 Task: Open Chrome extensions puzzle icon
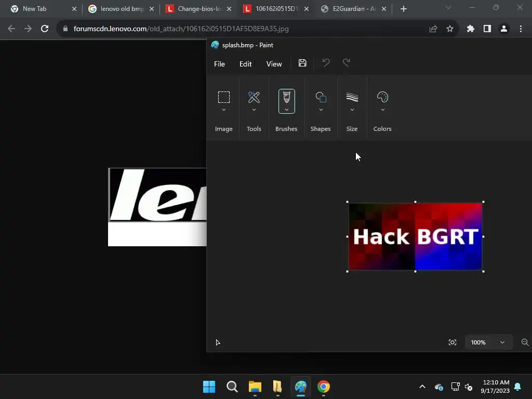click(470, 29)
